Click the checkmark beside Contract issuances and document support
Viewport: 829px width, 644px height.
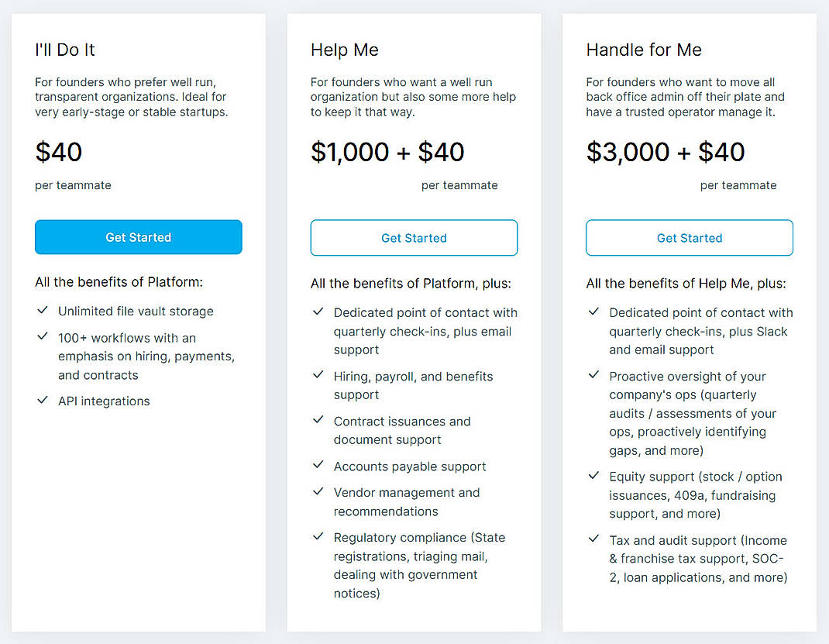(318, 420)
